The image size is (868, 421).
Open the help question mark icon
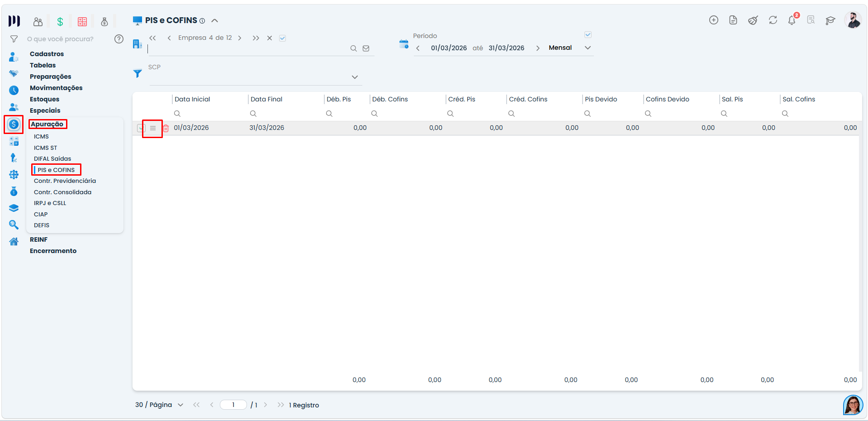coord(119,39)
